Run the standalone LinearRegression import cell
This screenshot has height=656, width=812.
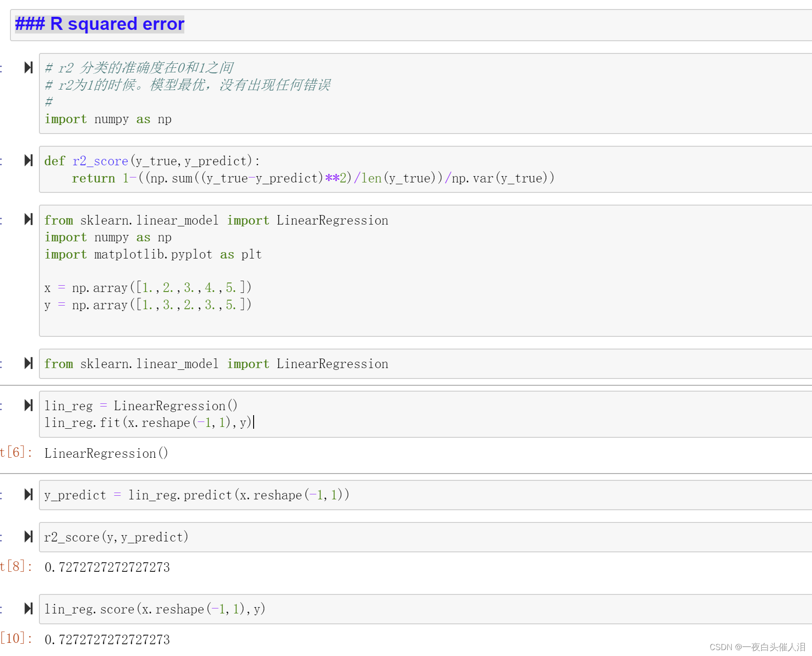click(29, 363)
